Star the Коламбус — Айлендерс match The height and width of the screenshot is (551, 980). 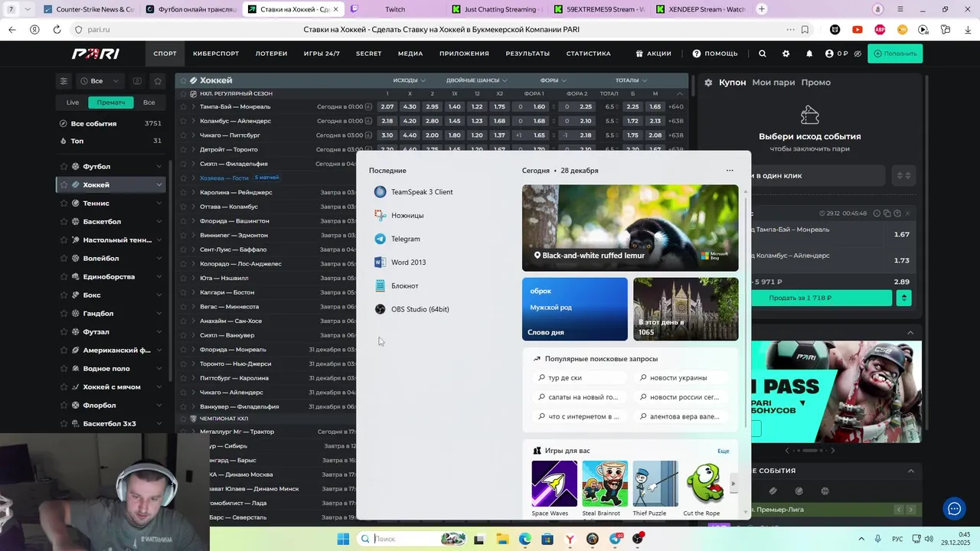click(x=183, y=121)
